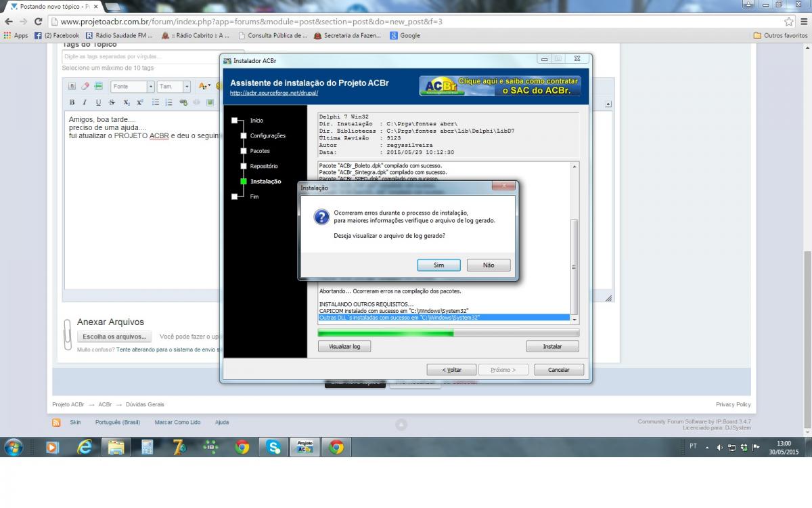Click the installer log scrollbar down arrow
Screen dimensions: 812x508
tap(574, 319)
